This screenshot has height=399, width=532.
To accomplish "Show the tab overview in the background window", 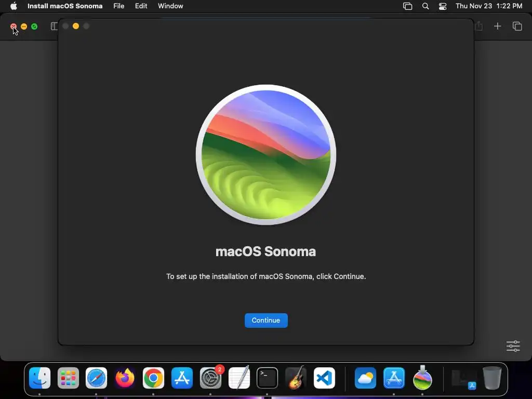I will [517, 26].
